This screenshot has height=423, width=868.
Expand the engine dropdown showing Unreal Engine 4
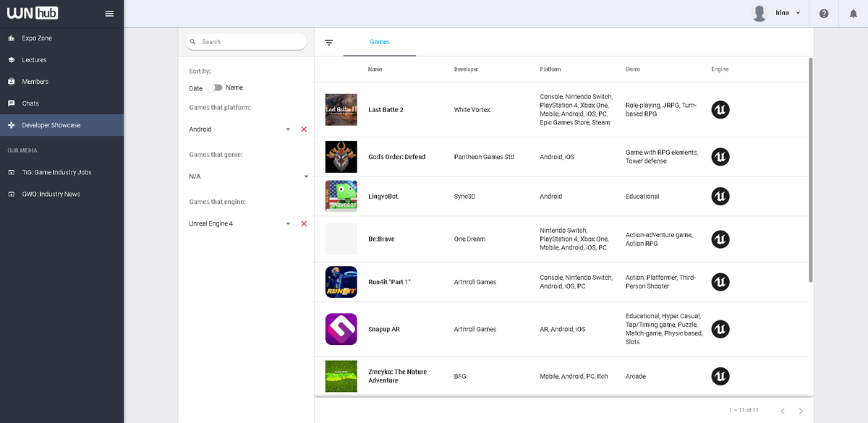point(288,223)
